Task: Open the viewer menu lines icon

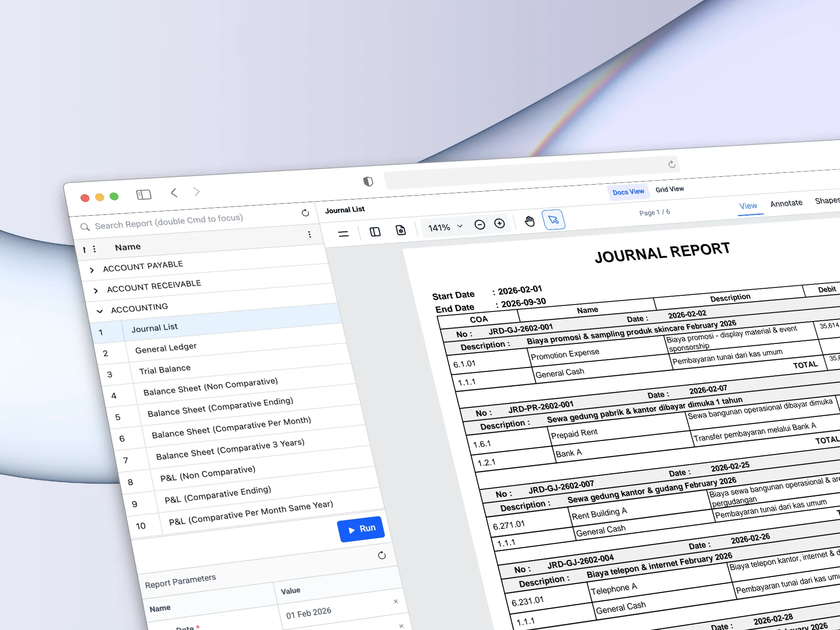Action: click(x=343, y=234)
